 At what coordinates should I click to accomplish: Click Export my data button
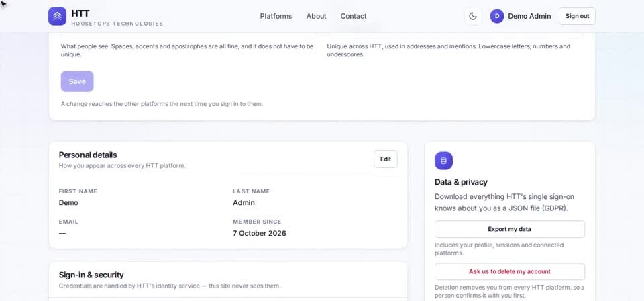(510, 229)
